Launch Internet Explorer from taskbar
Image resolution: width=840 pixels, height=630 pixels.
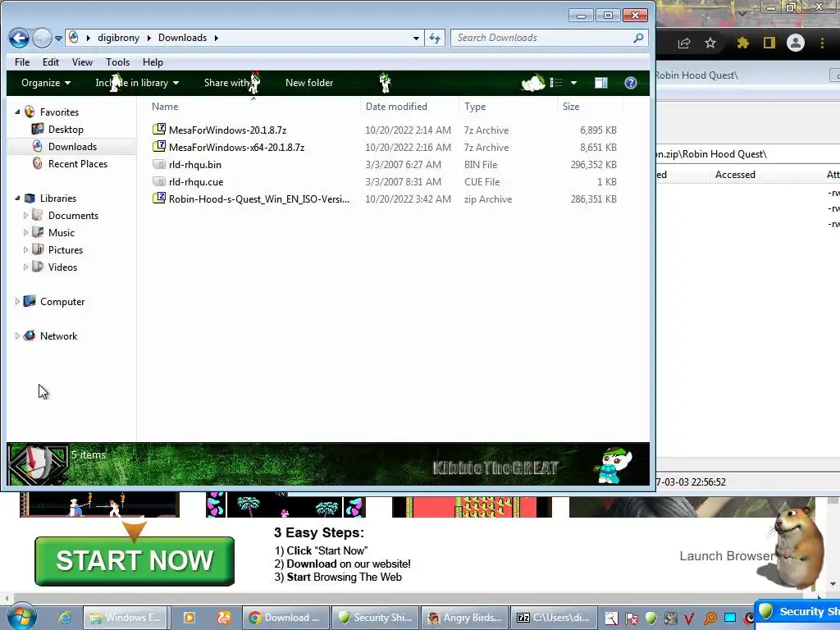(x=64, y=618)
